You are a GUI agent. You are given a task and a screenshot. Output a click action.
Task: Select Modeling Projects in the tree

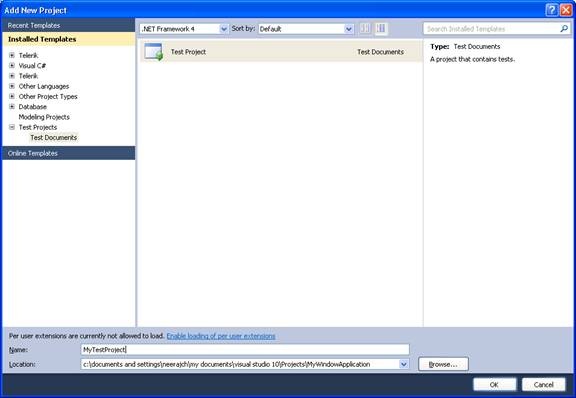click(x=44, y=117)
